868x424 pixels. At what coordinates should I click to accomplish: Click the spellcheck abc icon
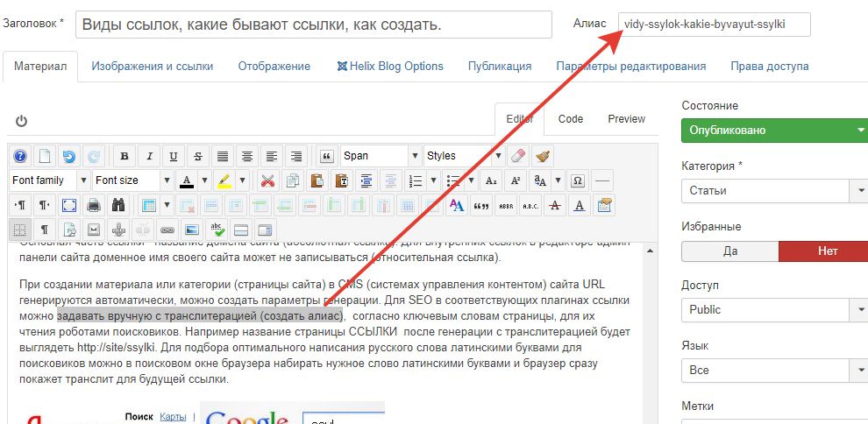(x=216, y=230)
